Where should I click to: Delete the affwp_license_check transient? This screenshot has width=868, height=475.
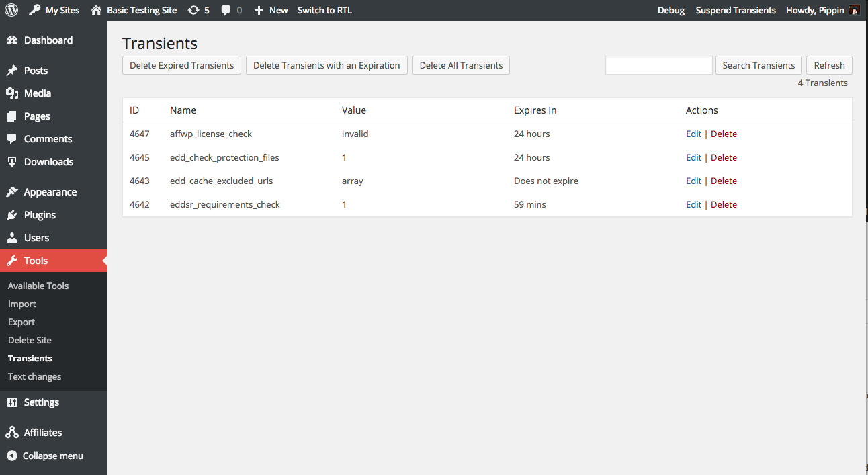(x=724, y=134)
